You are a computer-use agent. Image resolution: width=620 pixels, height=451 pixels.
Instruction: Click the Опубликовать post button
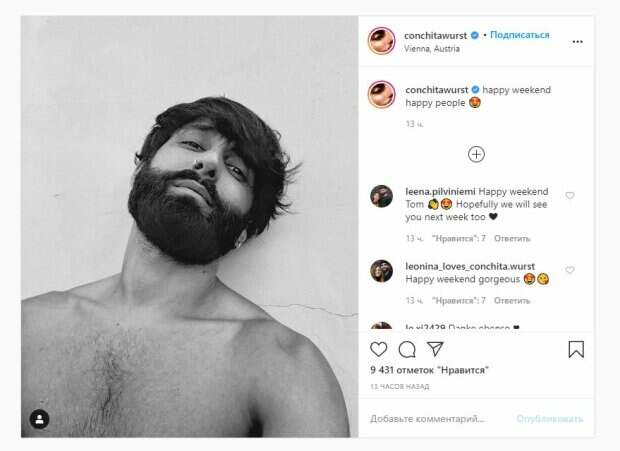[549, 419]
